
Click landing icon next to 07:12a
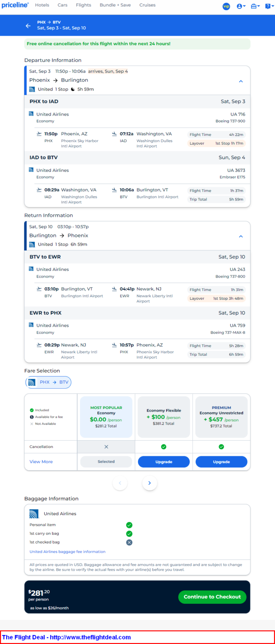coord(115,134)
